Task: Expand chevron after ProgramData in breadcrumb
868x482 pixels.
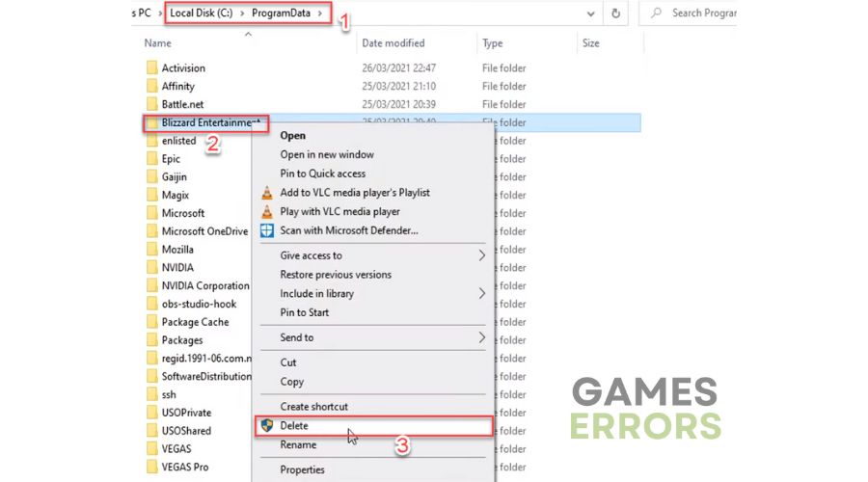Action: pyautogui.click(x=320, y=13)
